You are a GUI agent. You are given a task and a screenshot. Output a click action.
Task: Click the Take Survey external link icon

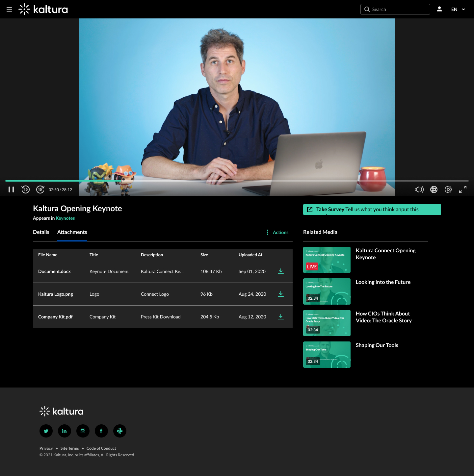pyautogui.click(x=310, y=210)
